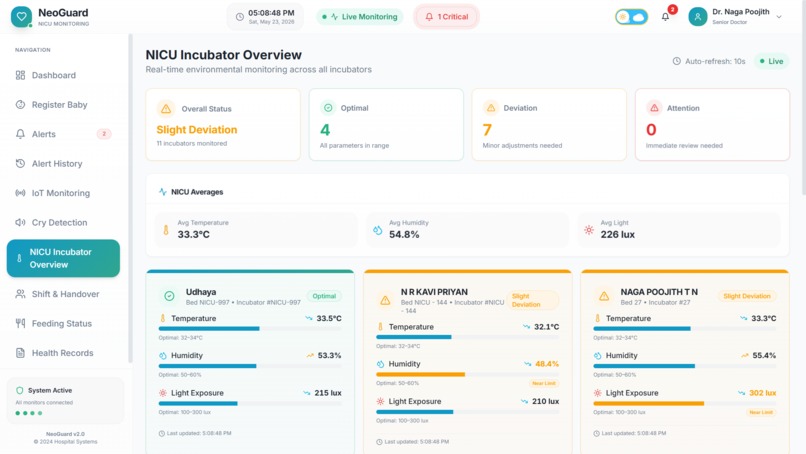
Task: Select IoT Monitoring from navigation
Action: click(x=63, y=193)
